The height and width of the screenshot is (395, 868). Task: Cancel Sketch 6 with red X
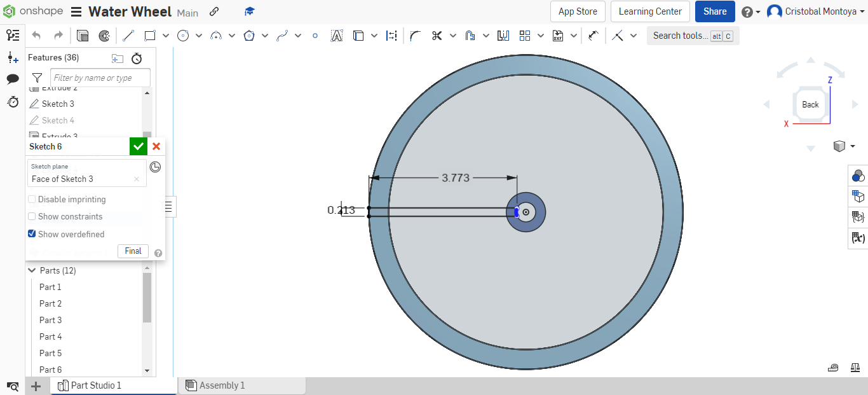pos(156,146)
